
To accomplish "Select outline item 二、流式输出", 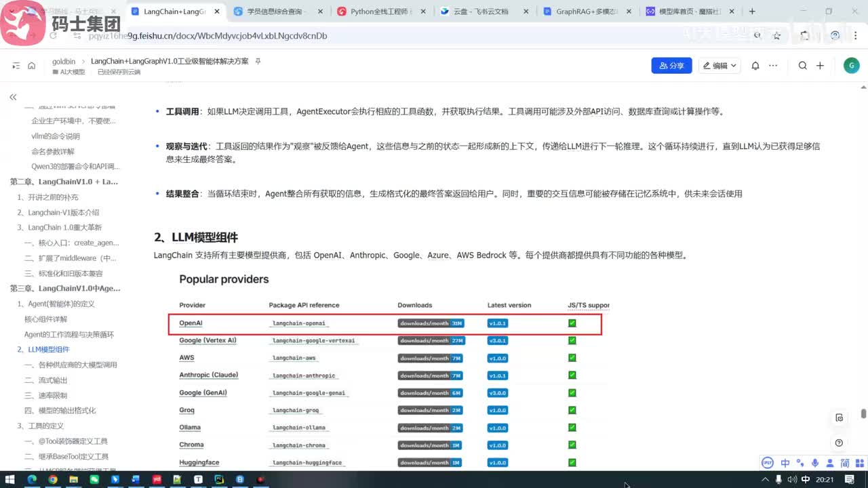I will pos(46,380).
